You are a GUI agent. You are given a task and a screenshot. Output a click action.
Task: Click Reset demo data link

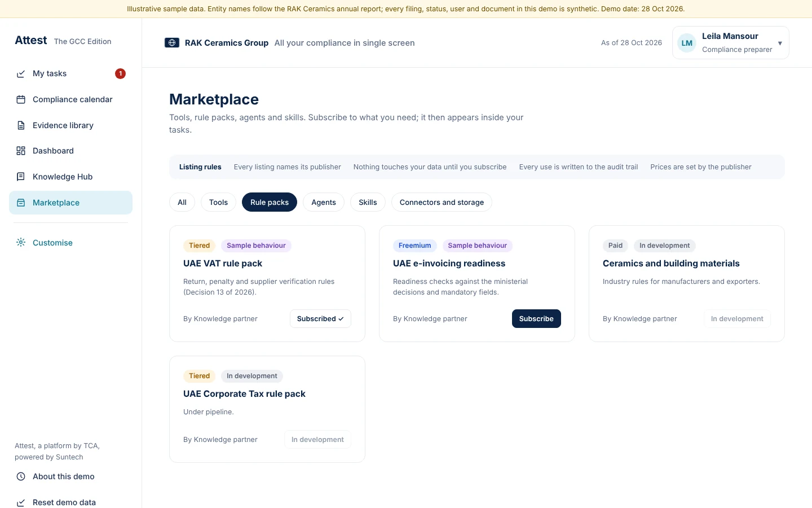pyautogui.click(x=64, y=502)
